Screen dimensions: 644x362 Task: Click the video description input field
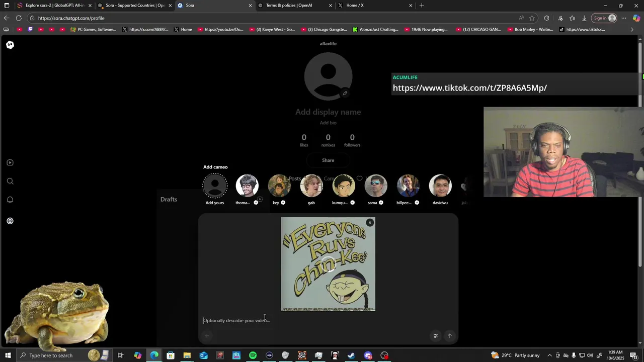pyautogui.click(x=327, y=320)
